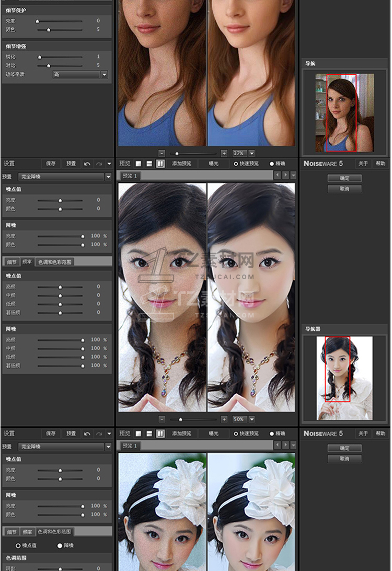Screen dimensions: 392x571
Task: Select horizontal split preview layout in white-flower portrait window
Action: [x=149, y=433]
